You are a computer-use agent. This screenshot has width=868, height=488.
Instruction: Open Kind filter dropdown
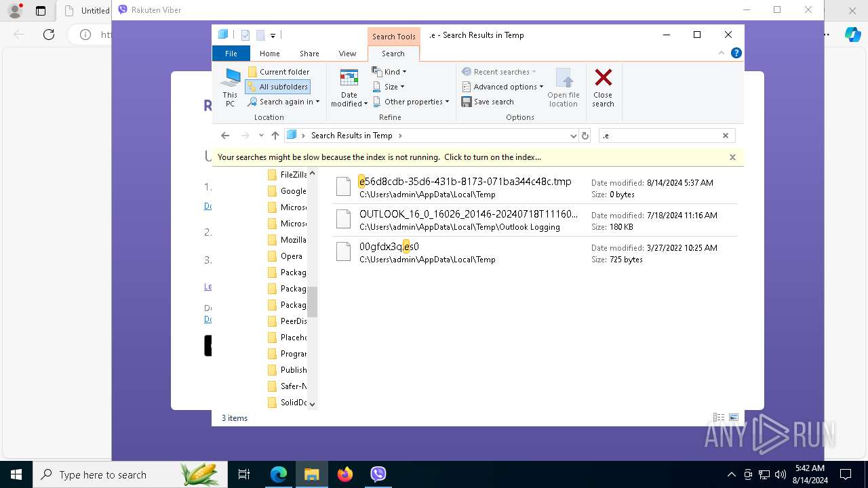(389, 72)
